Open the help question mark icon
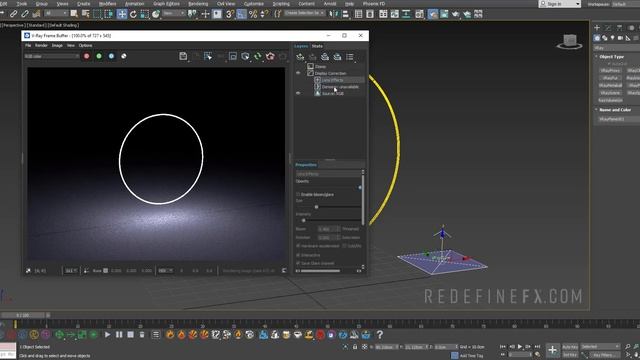 [x=380, y=335]
